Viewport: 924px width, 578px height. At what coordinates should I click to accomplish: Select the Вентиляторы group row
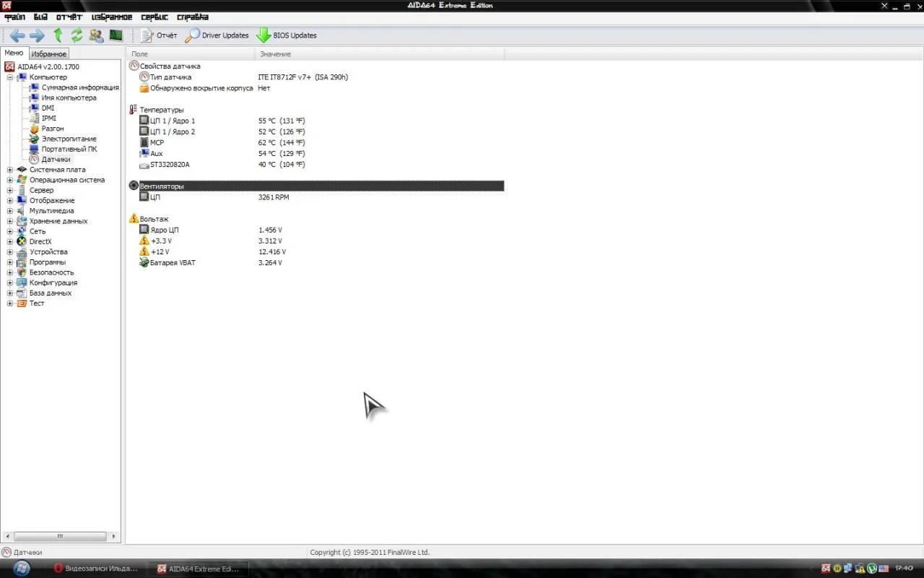click(316, 186)
